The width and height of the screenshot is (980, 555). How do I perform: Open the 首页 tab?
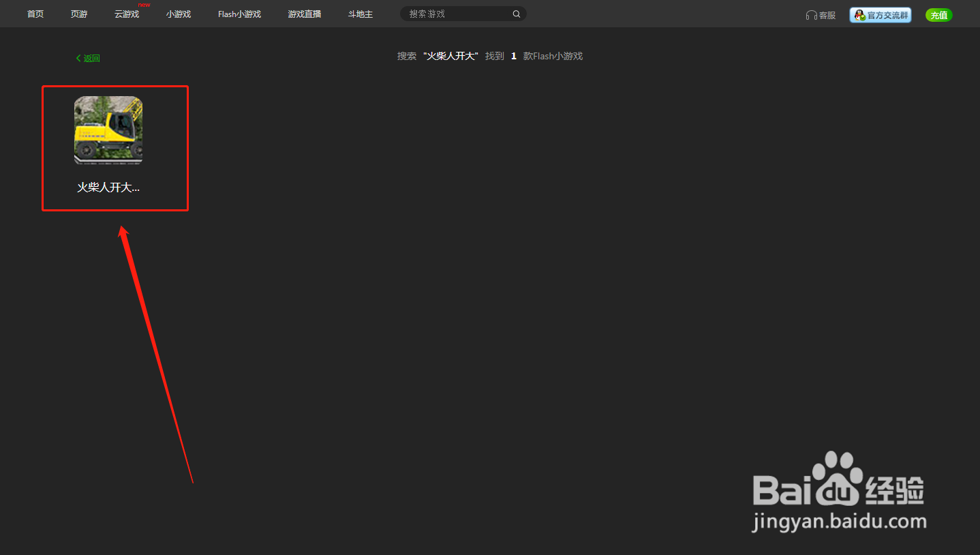click(x=35, y=14)
